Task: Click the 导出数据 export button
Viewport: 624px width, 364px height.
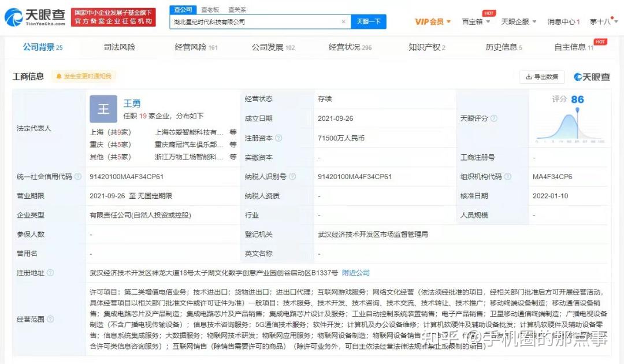Action: coord(541,77)
